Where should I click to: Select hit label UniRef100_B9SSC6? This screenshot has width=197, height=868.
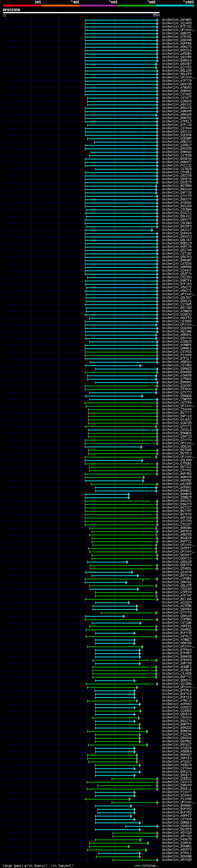[176, 50]
